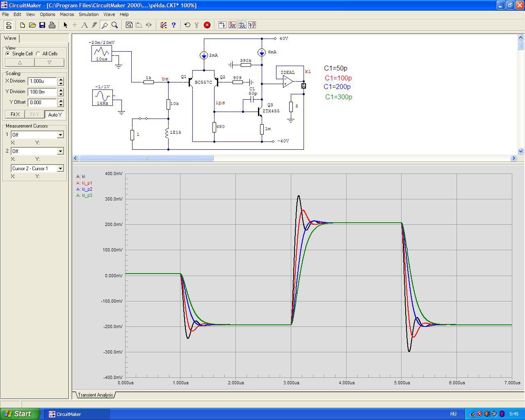Screen dimensions: 525x420
Task: Decrease X Division with down arrow
Action: point(61,83)
